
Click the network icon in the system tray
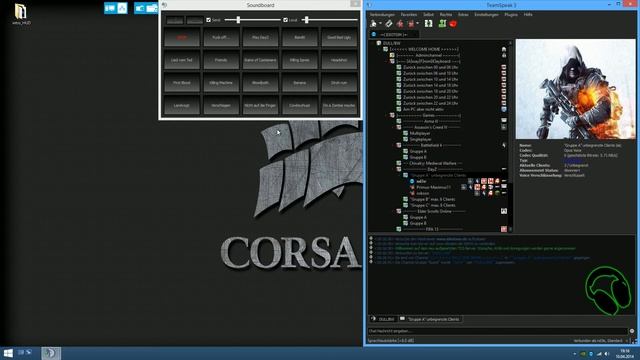(x=599, y=353)
